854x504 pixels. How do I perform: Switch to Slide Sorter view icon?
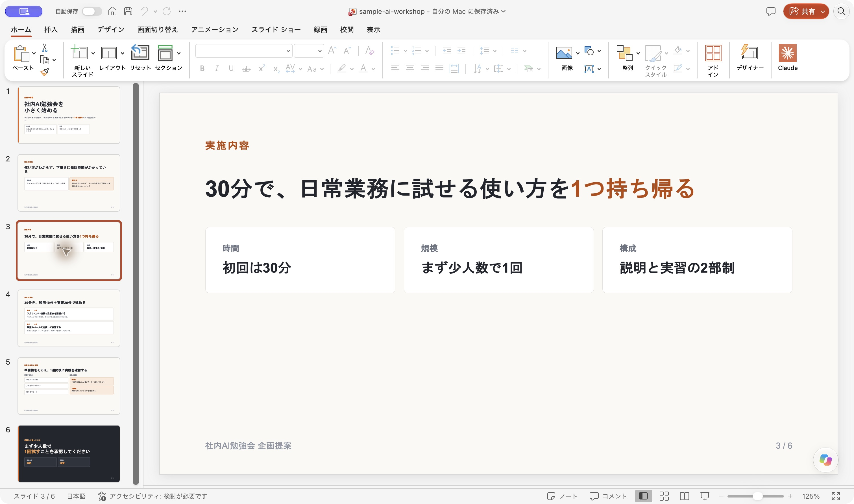coord(664,496)
